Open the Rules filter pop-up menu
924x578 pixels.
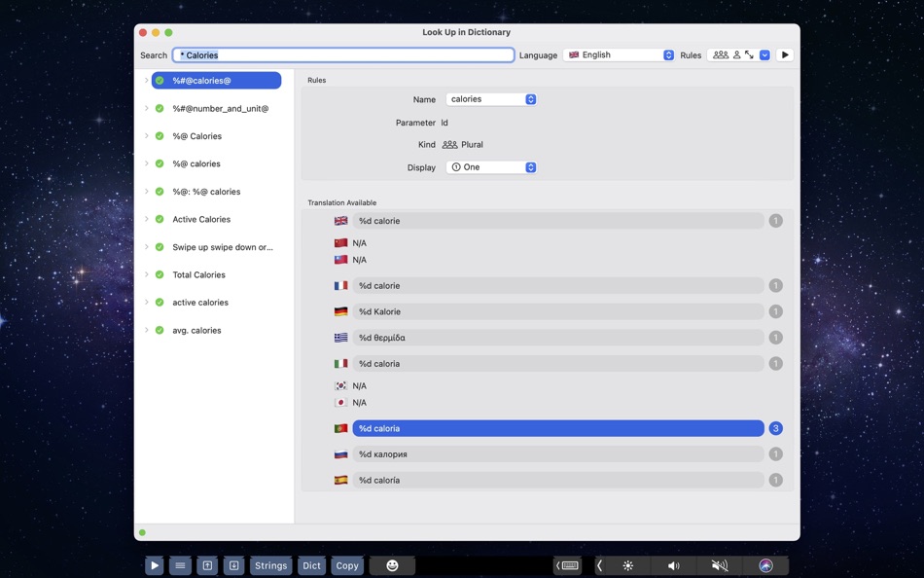tap(764, 54)
